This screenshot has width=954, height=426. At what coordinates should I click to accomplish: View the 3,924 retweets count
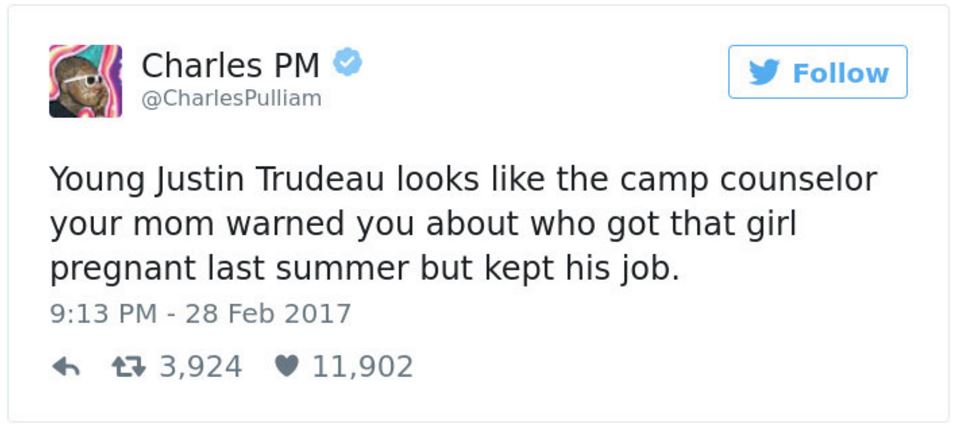pos(200,367)
